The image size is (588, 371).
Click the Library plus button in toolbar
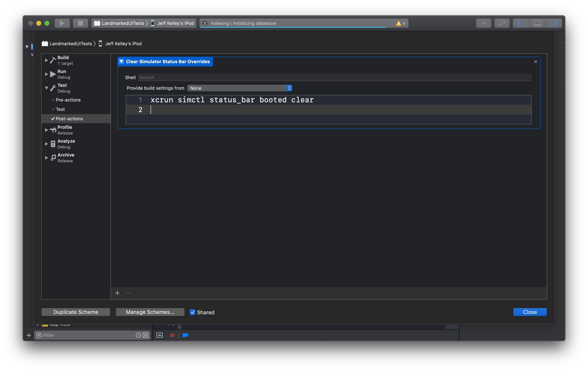(x=484, y=23)
